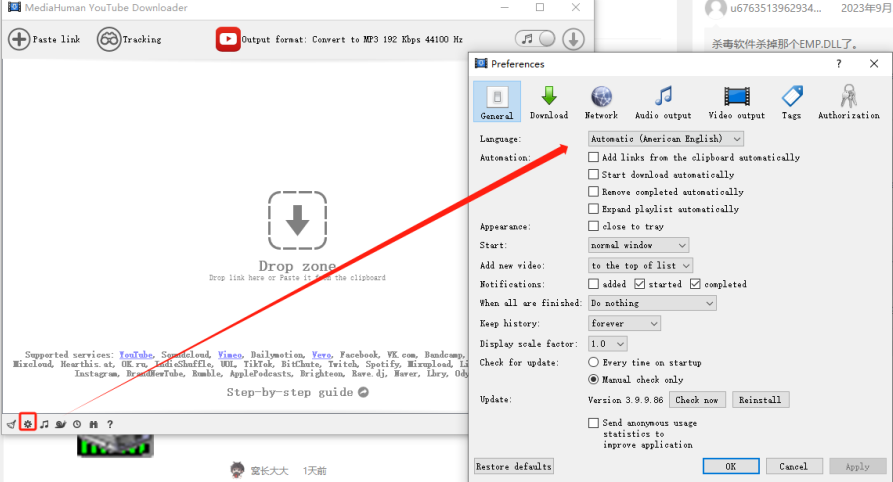Uncheck the completed notification checkbox
Viewport: 893px width, 482px height.
[695, 284]
